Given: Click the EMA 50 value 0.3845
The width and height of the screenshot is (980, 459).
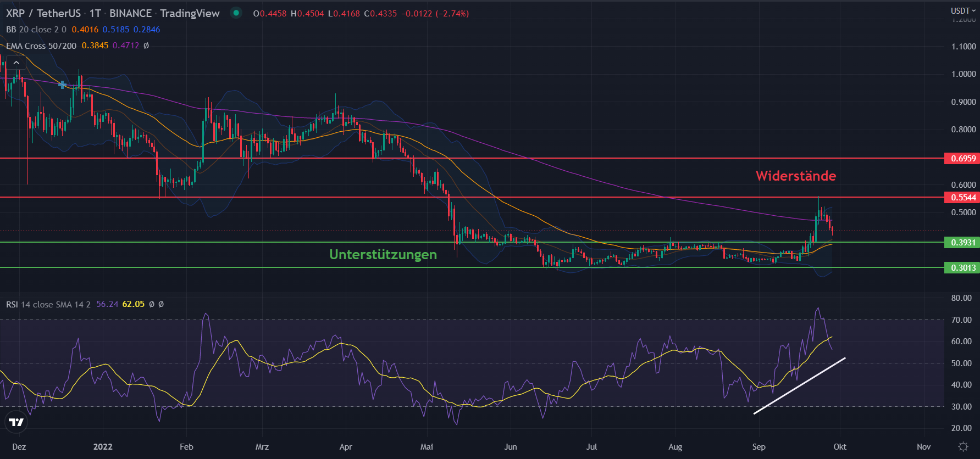Looking at the screenshot, I should [x=95, y=46].
